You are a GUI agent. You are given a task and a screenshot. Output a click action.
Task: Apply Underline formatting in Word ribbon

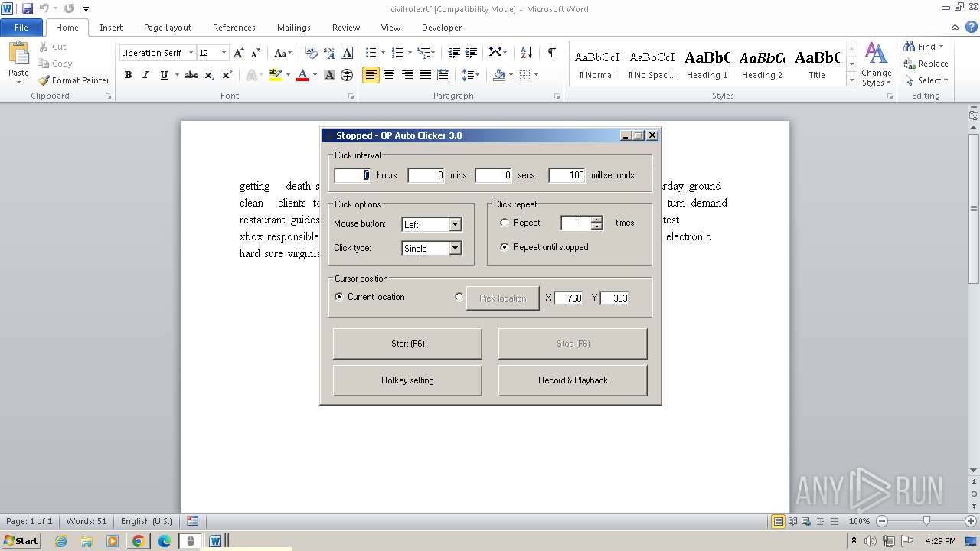(x=164, y=75)
